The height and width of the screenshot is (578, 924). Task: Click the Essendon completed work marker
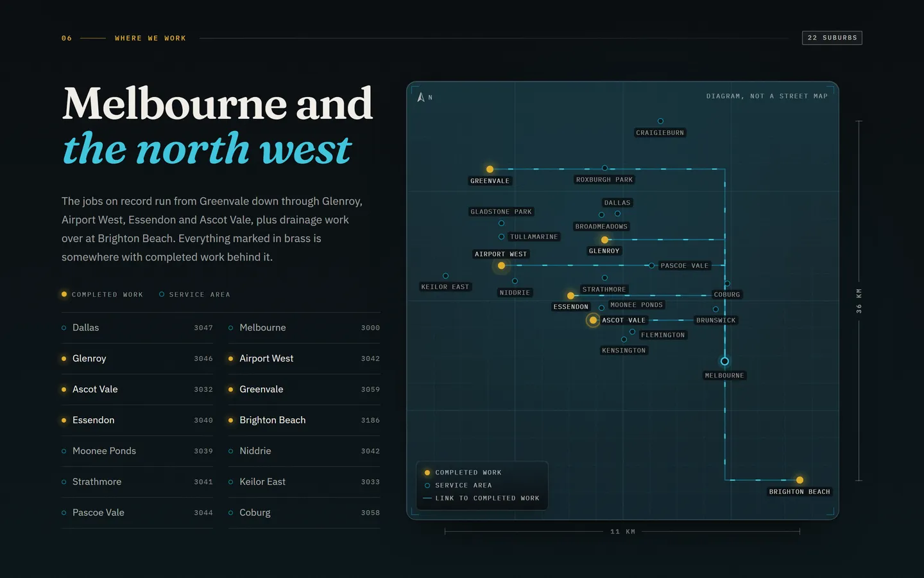[570, 295]
